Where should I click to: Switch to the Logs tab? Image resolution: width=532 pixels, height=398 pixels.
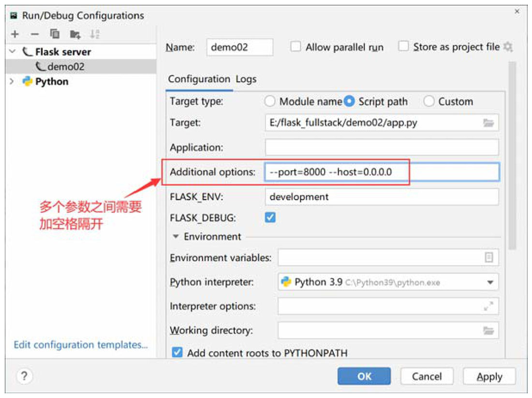point(246,79)
